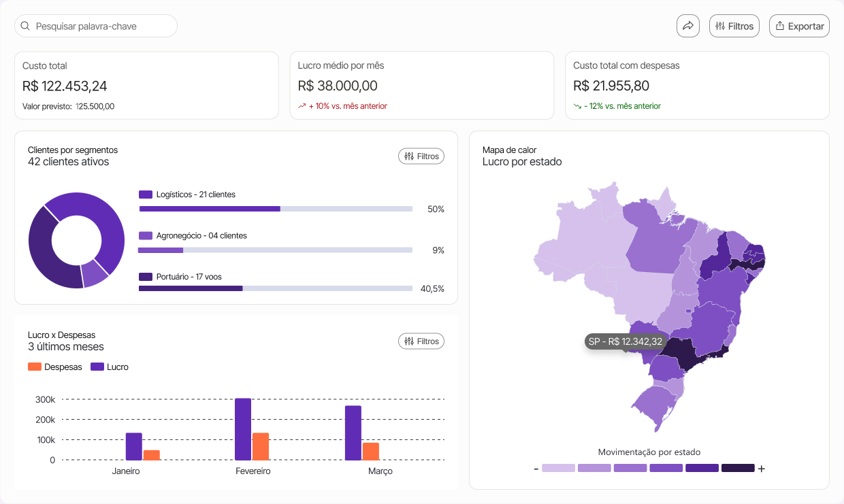Click the green downward trend arrow icon
This screenshot has width=844, height=504.
point(578,106)
